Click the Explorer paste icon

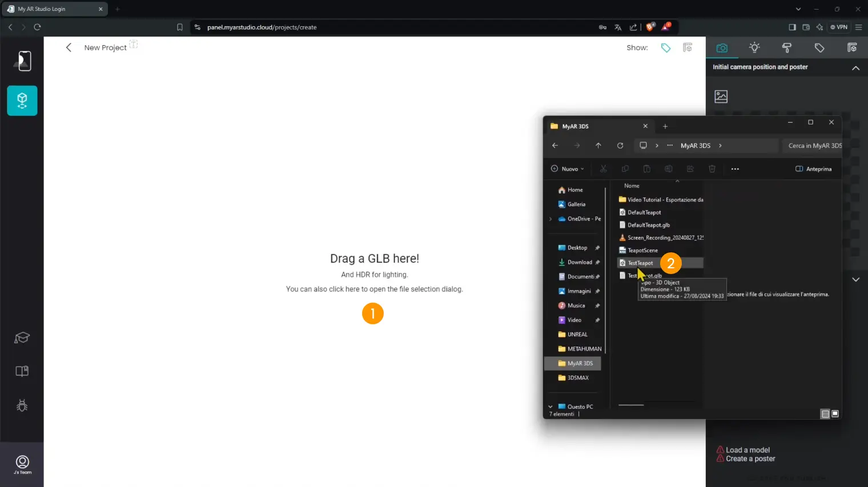pyautogui.click(x=647, y=169)
